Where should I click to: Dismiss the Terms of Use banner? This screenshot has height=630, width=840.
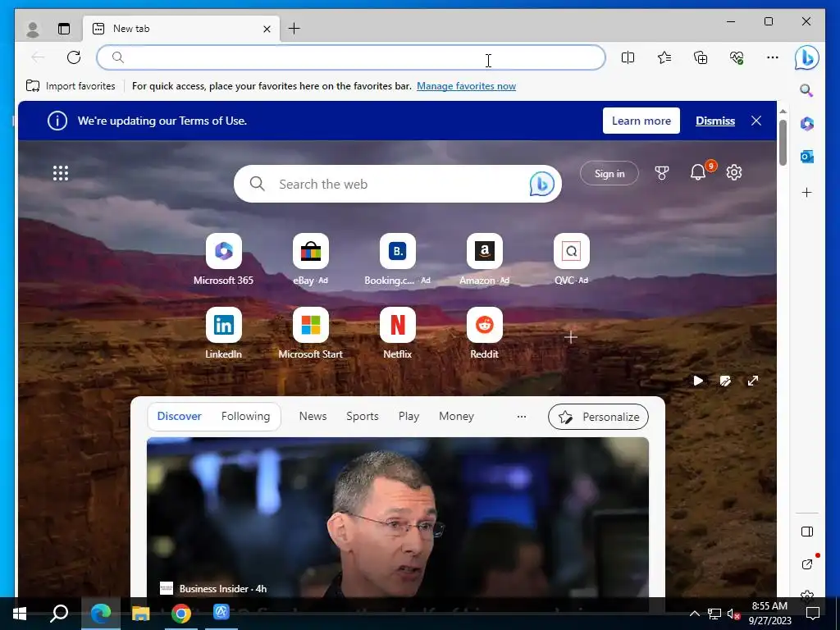pos(715,121)
